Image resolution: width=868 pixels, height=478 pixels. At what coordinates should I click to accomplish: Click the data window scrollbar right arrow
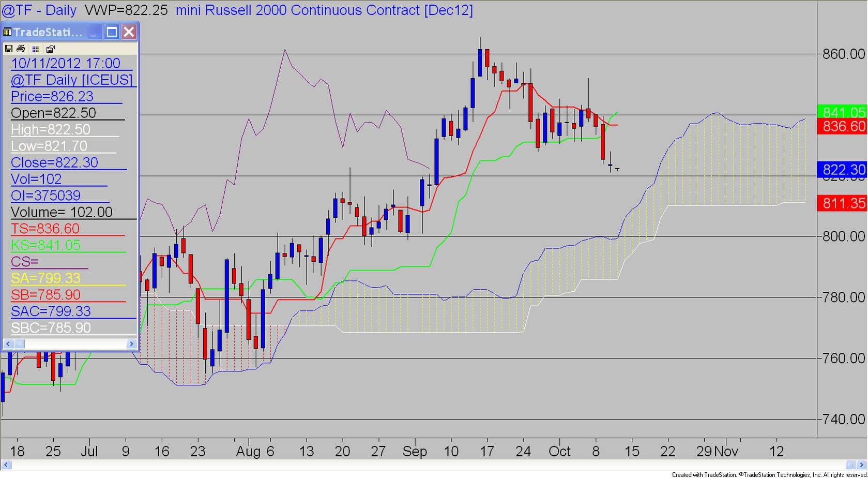[131, 343]
